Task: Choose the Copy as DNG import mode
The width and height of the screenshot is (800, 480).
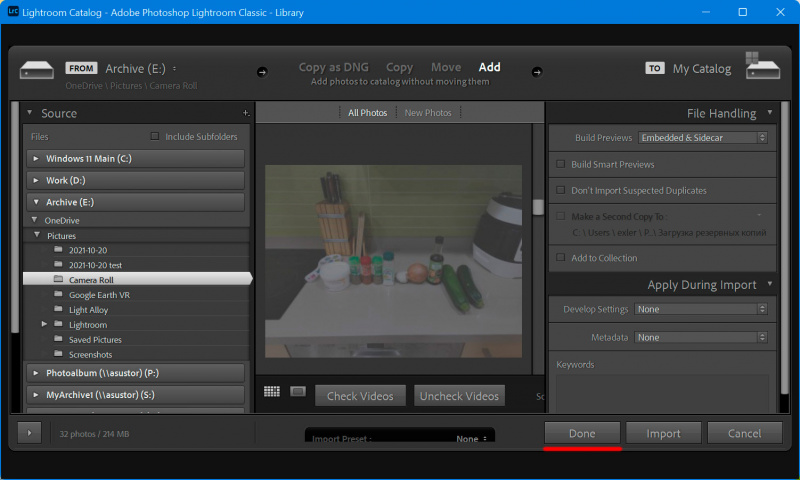Action: 334,67
